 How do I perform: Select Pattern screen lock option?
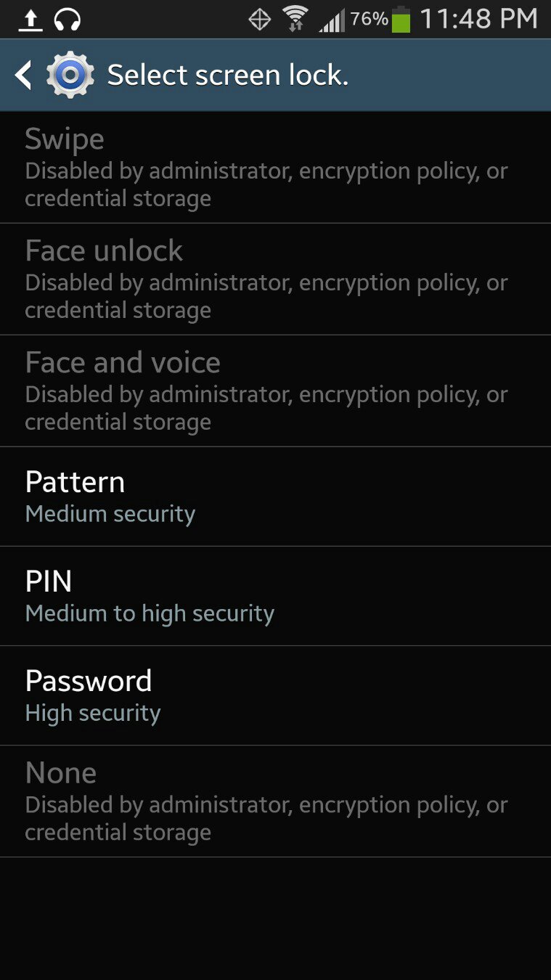click(x=275, y=497)
